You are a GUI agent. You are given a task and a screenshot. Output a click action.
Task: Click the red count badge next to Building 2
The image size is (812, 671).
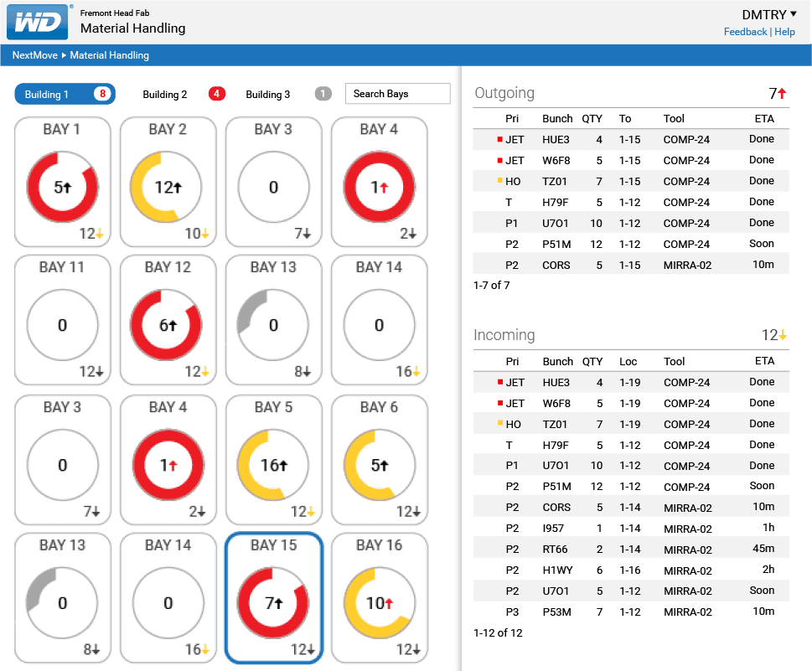click(x=216, y=94)
